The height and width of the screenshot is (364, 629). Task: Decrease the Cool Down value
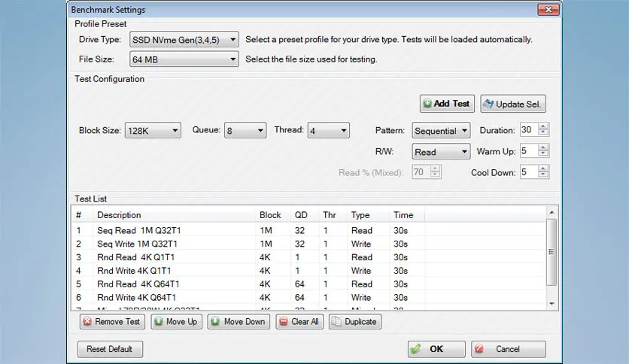click(543, 175)
